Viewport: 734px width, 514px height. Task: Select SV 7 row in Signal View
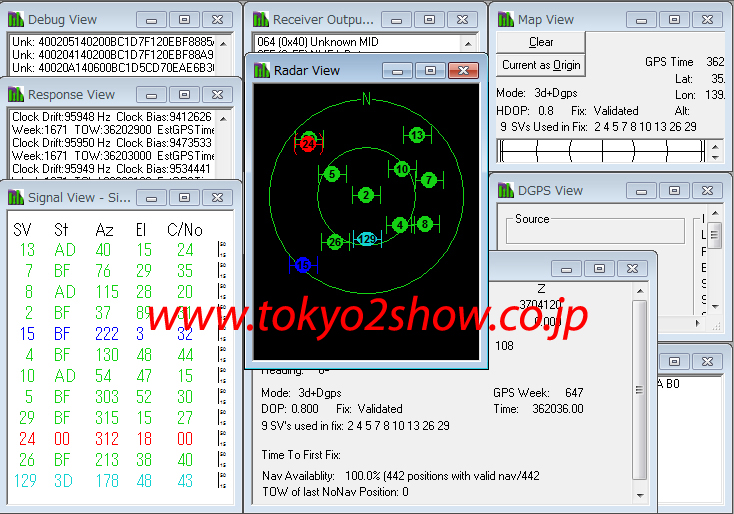pyautogui.click(x=120, y=271)
